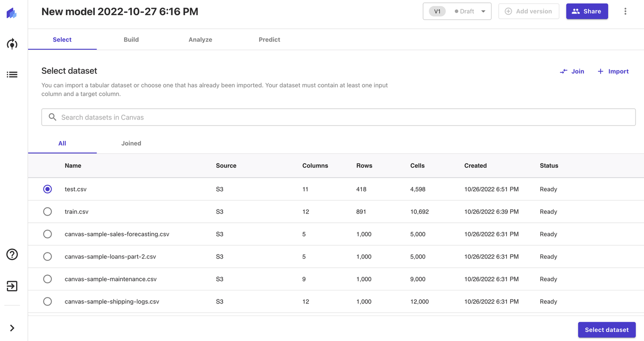Open the V1 Draft version dropdown
The image size is (644, 341).
[457, 12]
